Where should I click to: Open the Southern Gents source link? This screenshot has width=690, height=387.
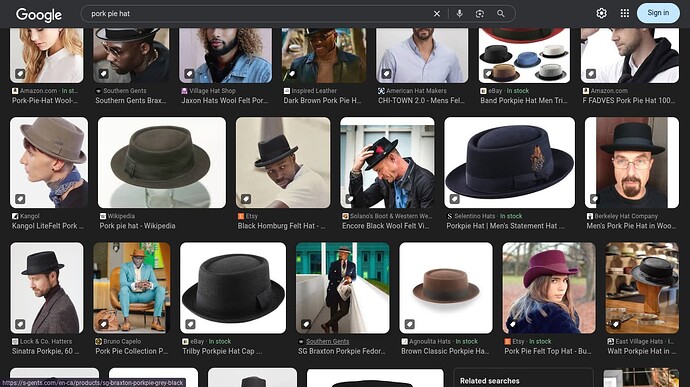coord(327,341)
